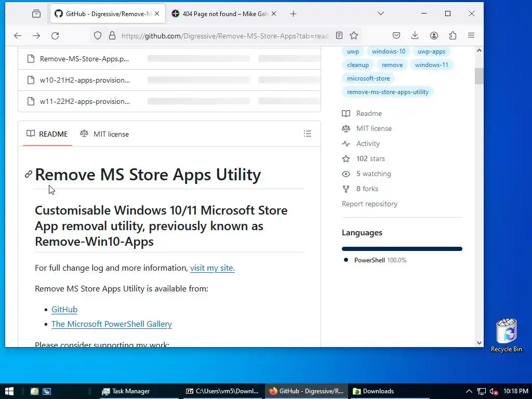
Task: Click Report repository link
Action: click(369, 204)
